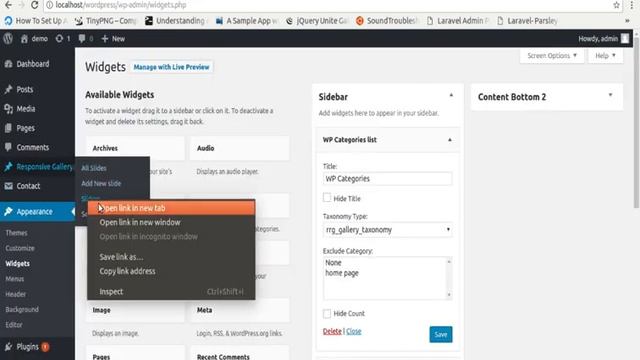Save the WP Categories widget
The height and width of the screenshot is (360, 640).
441,334
